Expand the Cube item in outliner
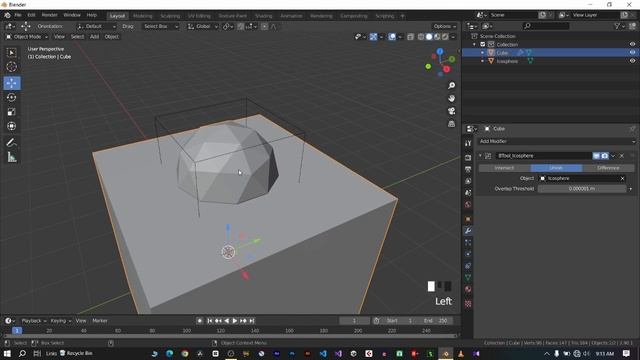Image resolution: width=640 pixels, height=360 pixels. [x=482, y=53]
